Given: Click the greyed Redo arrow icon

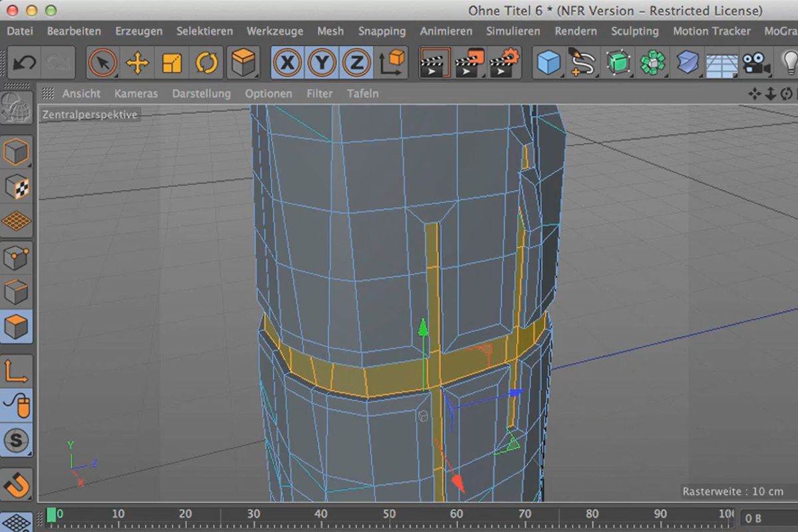Looking at the screenshot, I should (59, 63).
